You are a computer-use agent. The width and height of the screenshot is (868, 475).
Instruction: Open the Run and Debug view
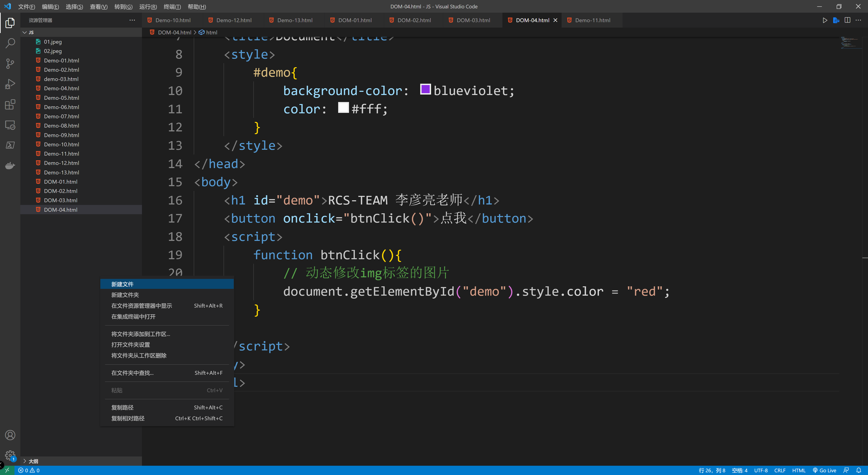10,84
